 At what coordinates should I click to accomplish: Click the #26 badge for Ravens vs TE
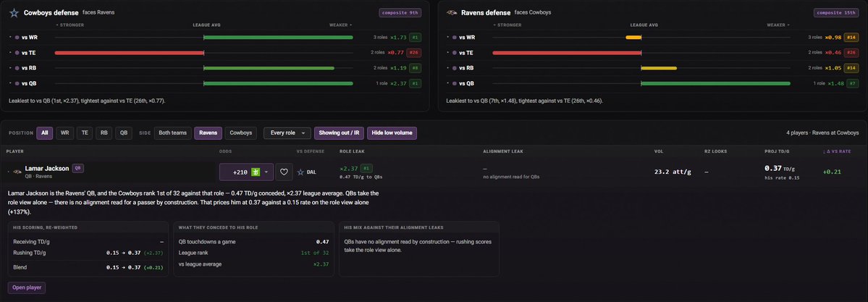click(x=851, y=53)
